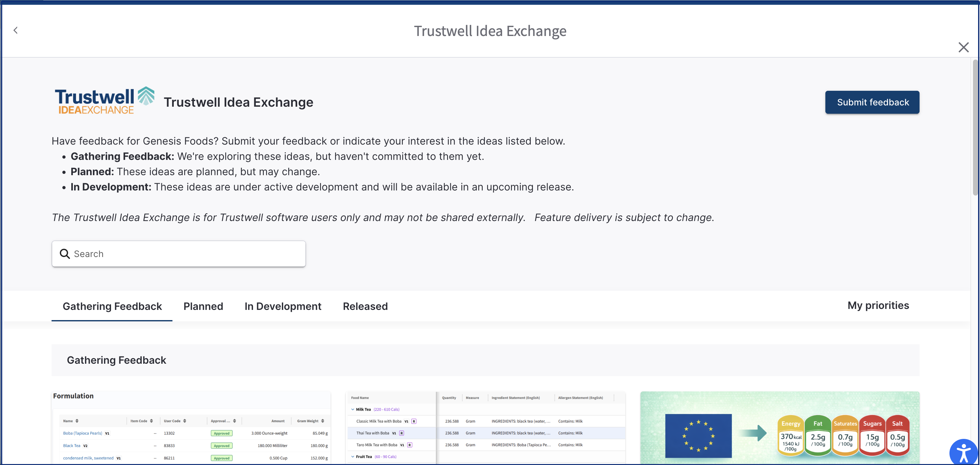Click the top 'Trustwell Idea Exchange' page title

(x=490, y=31)
